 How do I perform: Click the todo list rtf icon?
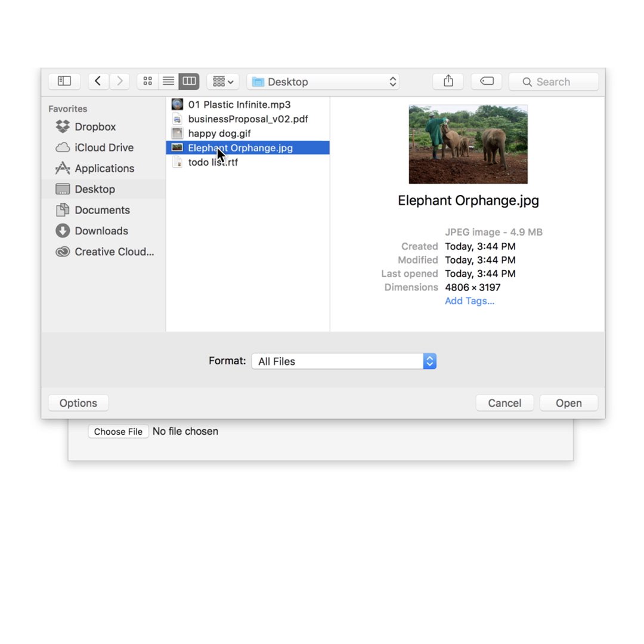pyautogui.click(x=178, y=162)
